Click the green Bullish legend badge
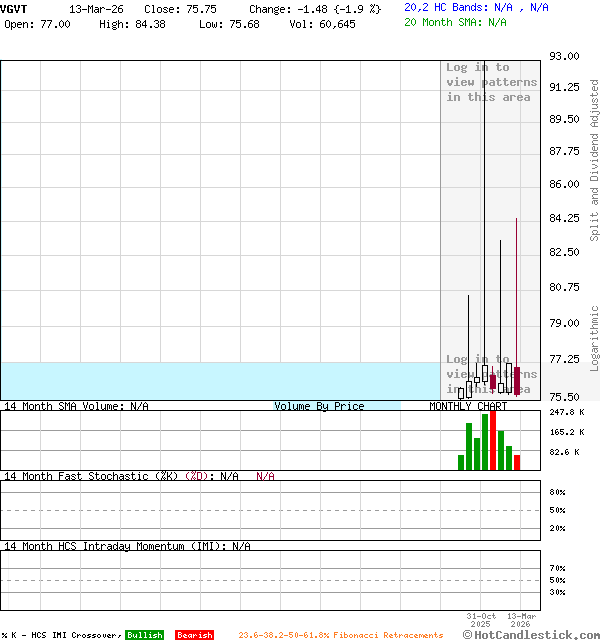 coord(144,635)
